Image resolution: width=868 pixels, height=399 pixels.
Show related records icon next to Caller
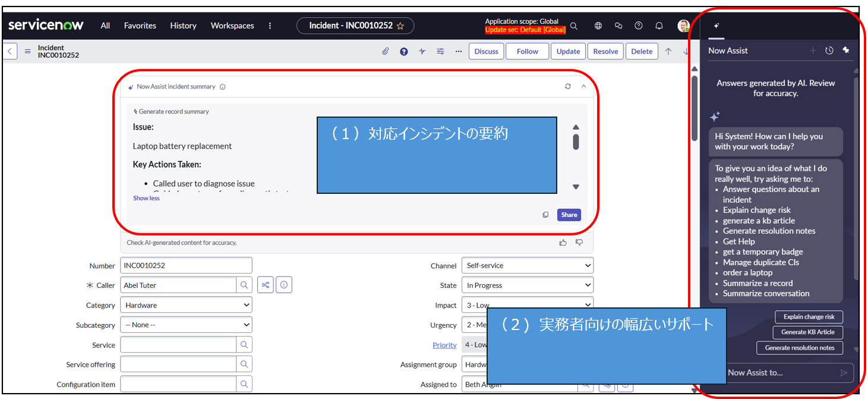[x=266, y=285]
